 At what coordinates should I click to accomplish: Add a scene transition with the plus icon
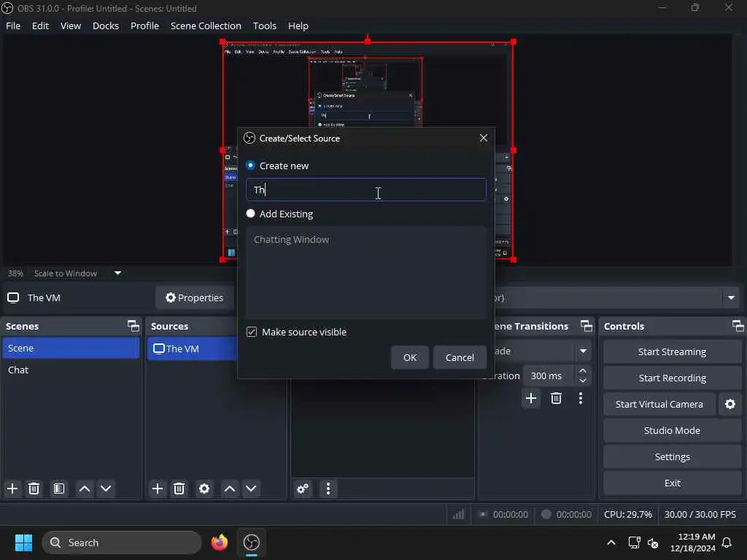tap(531, 398)
